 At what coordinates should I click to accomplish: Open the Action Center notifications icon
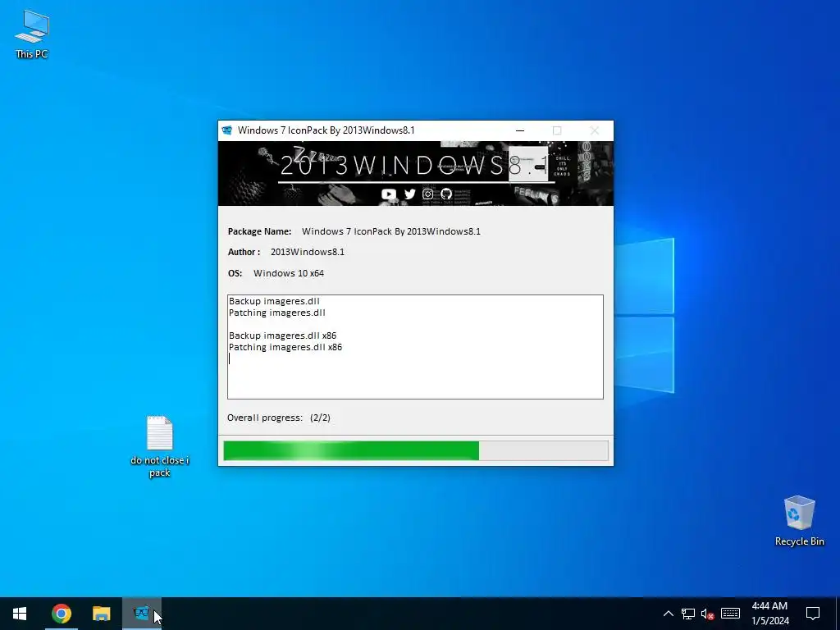tap(813, 614)
